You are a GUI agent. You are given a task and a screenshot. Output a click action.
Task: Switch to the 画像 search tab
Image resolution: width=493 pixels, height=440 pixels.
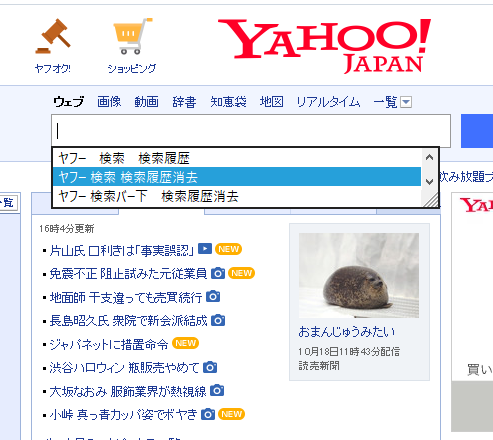pyautogui.click(x=109, y=102)
